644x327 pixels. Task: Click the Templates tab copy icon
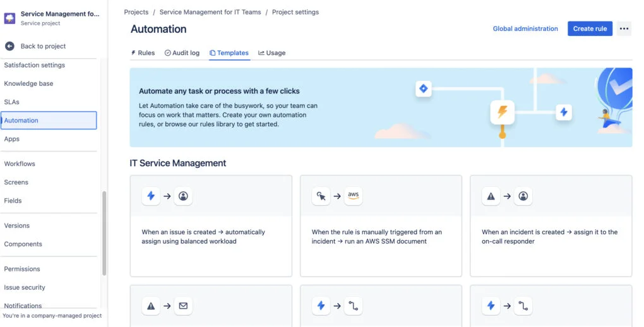click(x=212, y=52)
